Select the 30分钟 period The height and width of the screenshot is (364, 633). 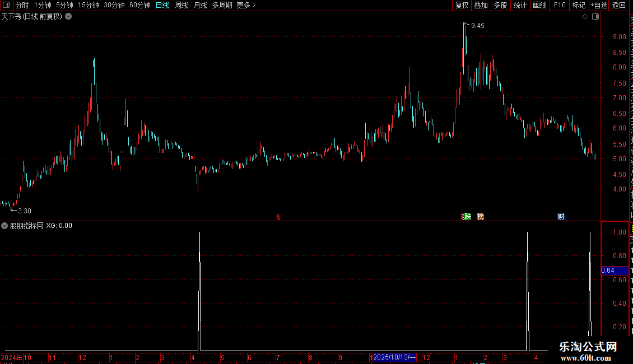(114, 5)
